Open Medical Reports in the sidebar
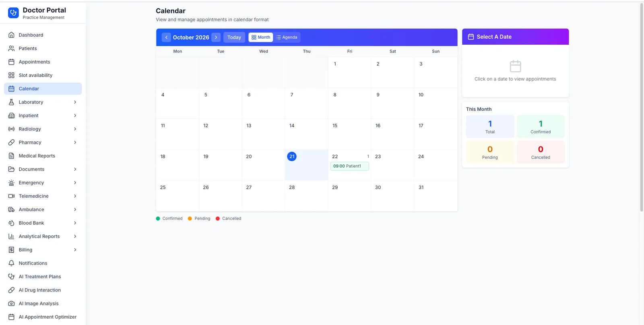The height and width of the screenshot is (325, 644). 43,156
